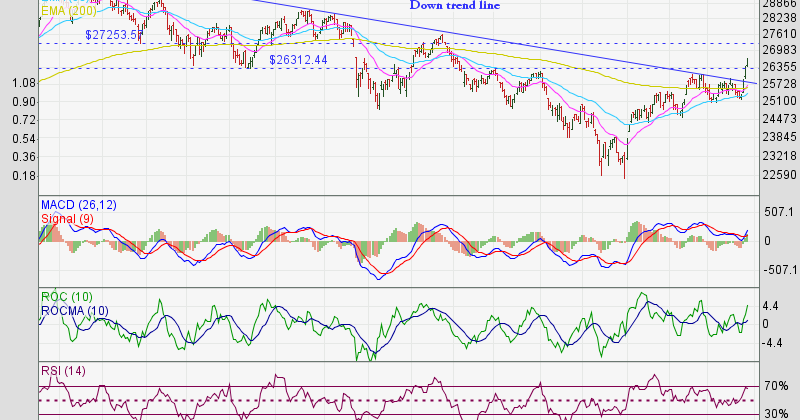The image size is (800, 420).
Task: Click the EMA (200) legend label
Action: tap(69, 11)
